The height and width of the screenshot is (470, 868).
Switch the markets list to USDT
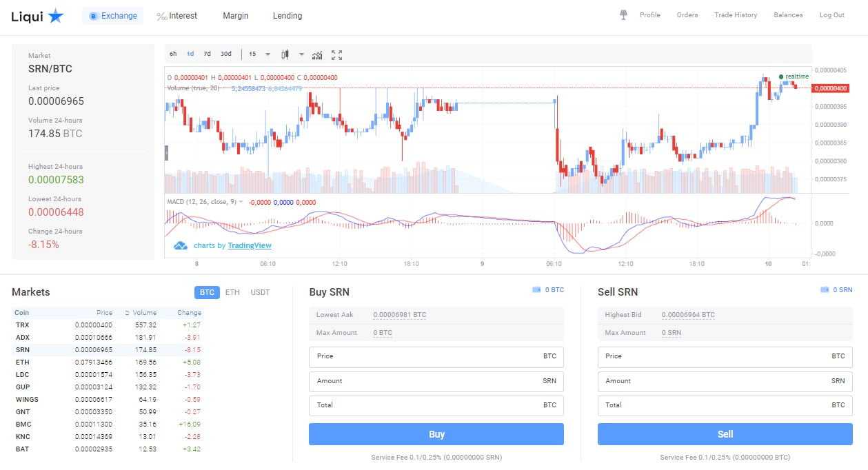(260, 292)
